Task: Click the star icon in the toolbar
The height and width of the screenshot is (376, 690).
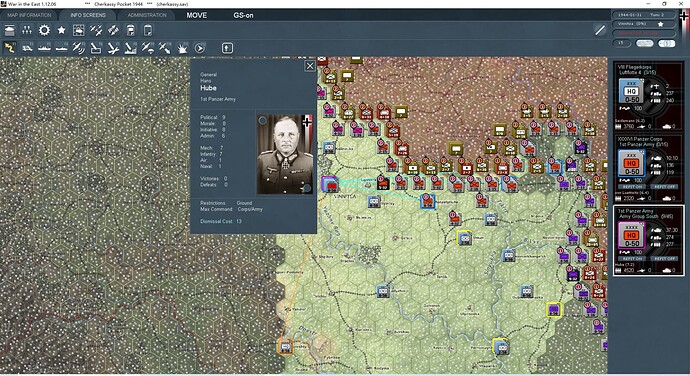Action: [x=62, y=30]
